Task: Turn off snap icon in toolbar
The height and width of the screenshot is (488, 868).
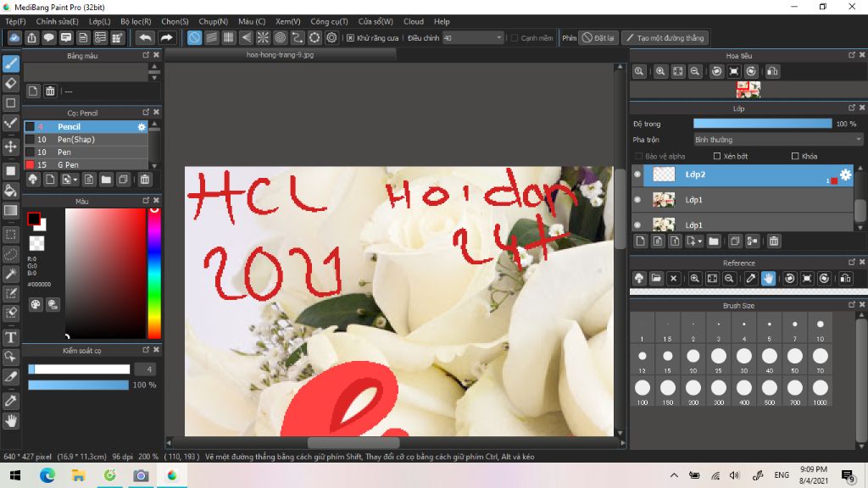Action: [194, 37]
